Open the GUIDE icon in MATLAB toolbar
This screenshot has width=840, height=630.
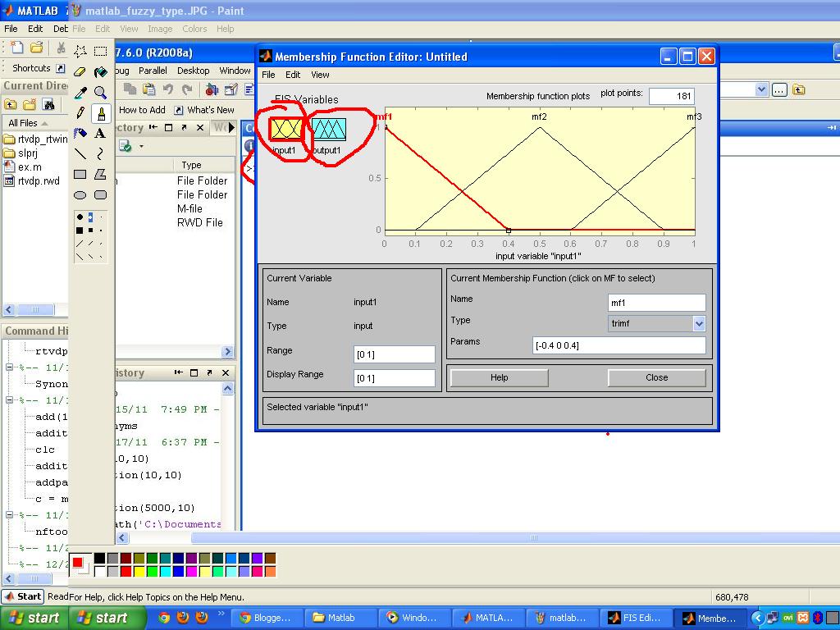(231, 89)
